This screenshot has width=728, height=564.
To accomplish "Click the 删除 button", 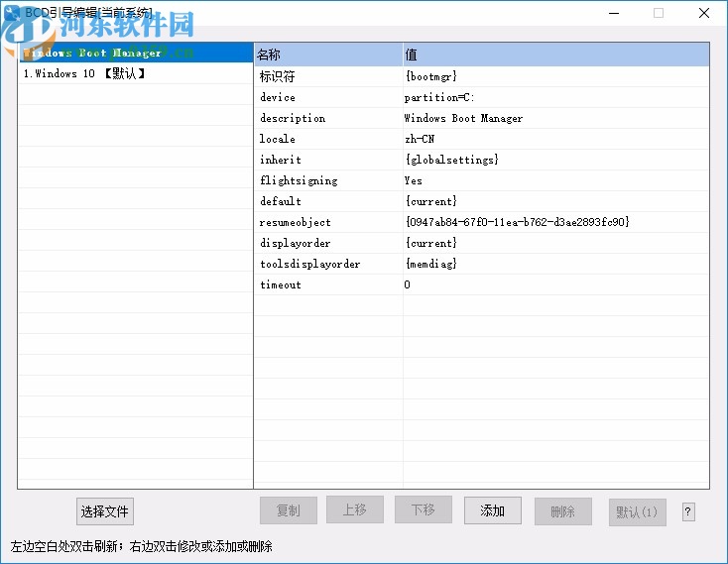I will [562, 511].
